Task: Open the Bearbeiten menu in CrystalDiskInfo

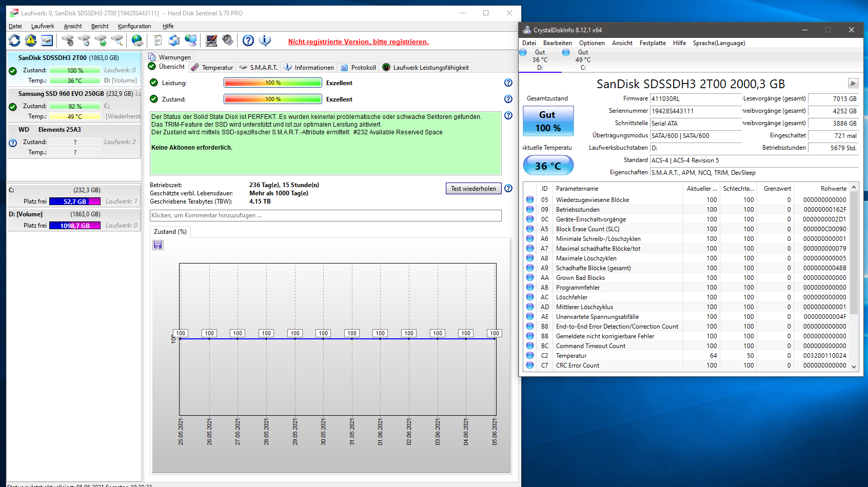Action: (558, 43)
